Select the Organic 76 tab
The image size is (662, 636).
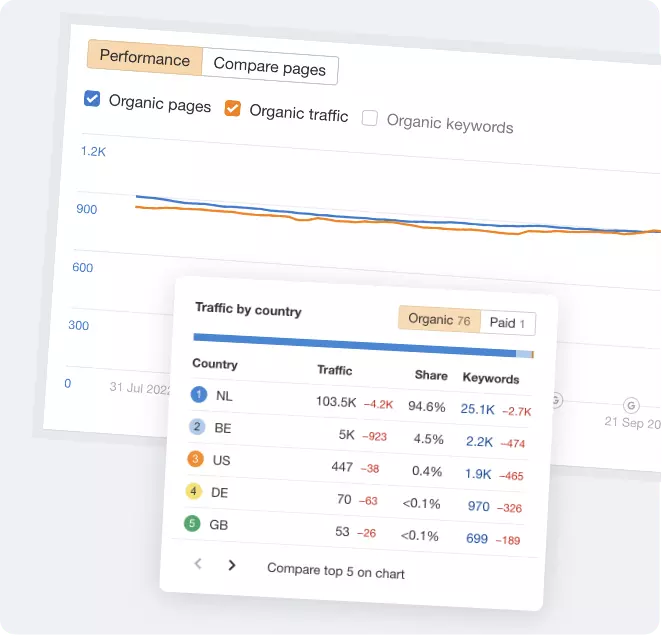coord(439,320)
